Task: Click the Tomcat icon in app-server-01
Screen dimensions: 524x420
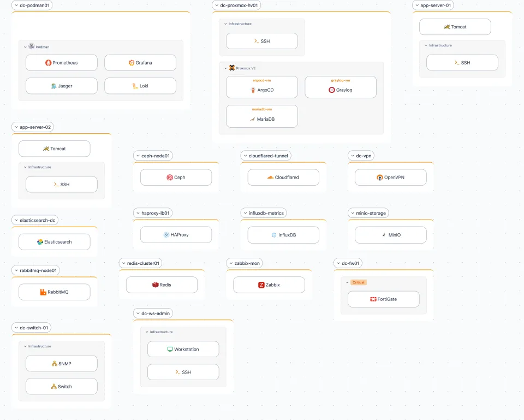Action: pos(446,27)
